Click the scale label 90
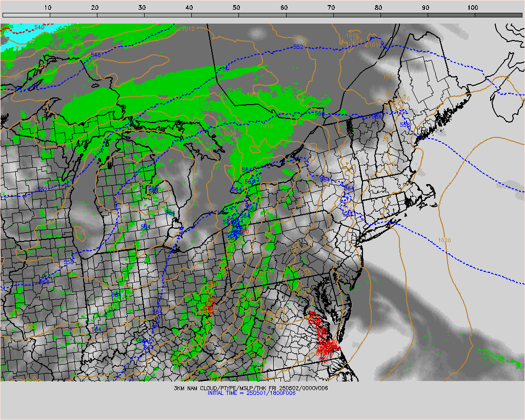Viewport: 525px width, 420px height. (426, 7)
